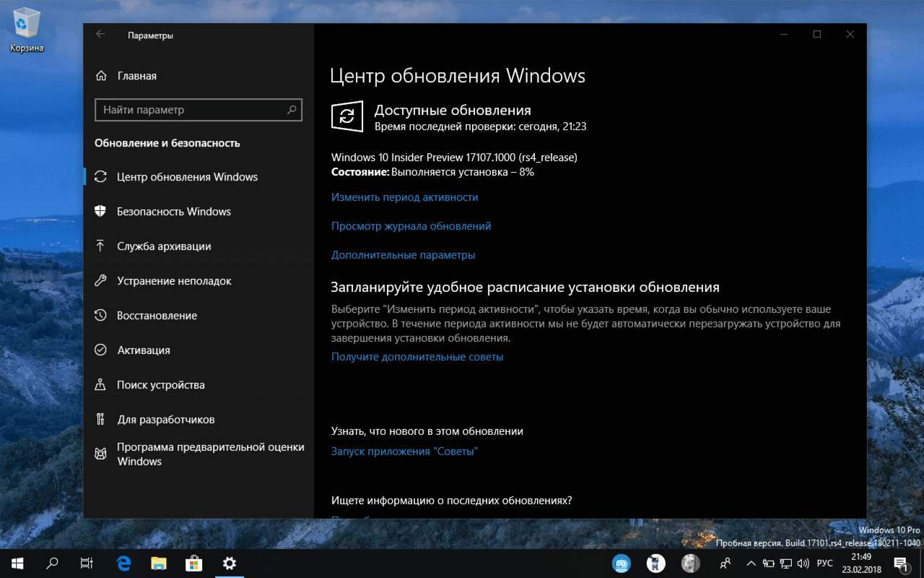Click Изменить период активности link
This screenshot has width=924, height=578.
point(405,197)
